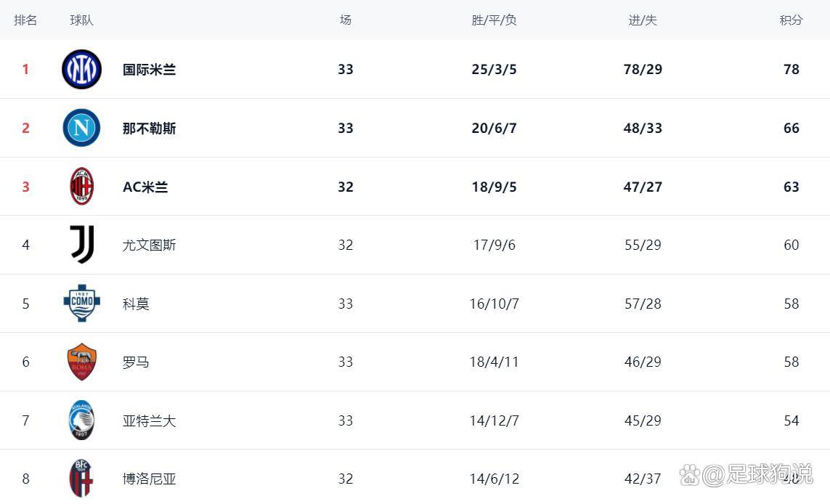The height and width of the screenshot is (504, 830).
Task: Click the 排名 column header
Action: pyautogui.click(x=25, y=20)
